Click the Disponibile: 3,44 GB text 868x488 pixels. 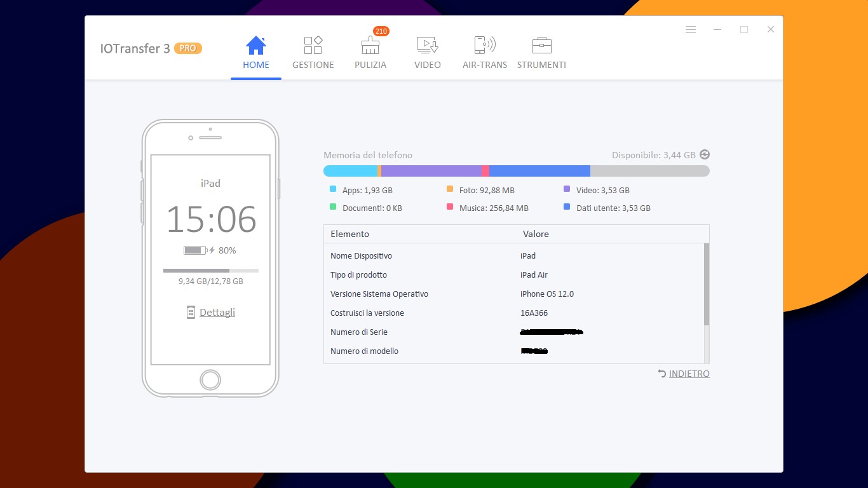654,155
